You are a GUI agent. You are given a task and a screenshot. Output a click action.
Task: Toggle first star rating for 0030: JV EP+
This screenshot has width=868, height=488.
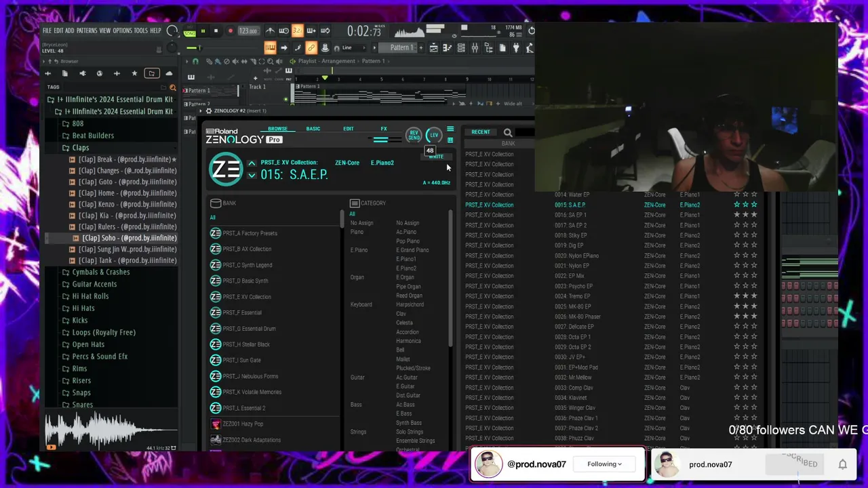click(736, 357)
